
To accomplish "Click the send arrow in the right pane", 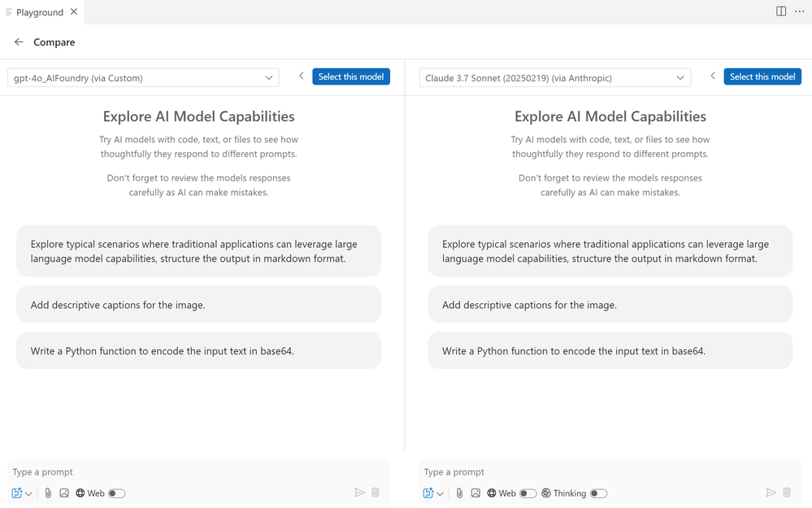I will tap(771, 493).
